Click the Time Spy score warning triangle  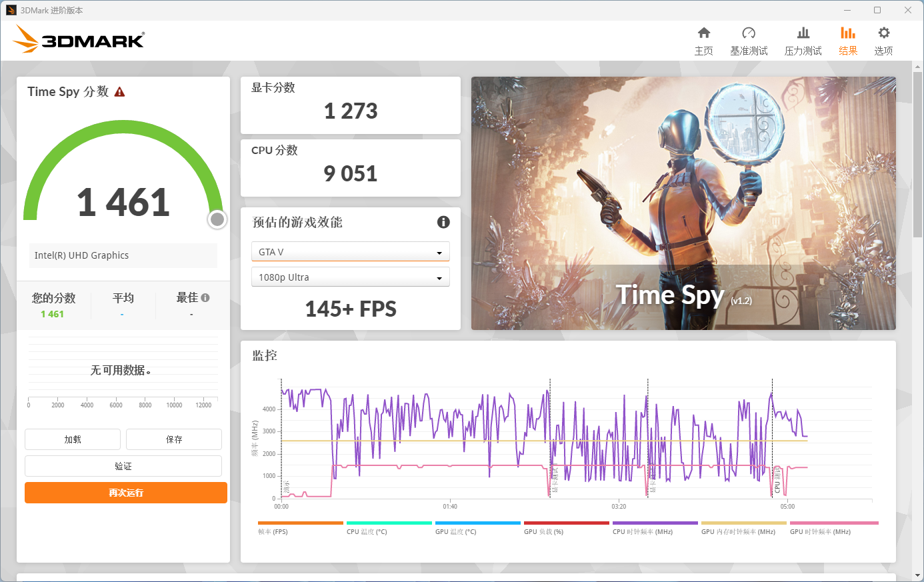(x=120, y=92)
